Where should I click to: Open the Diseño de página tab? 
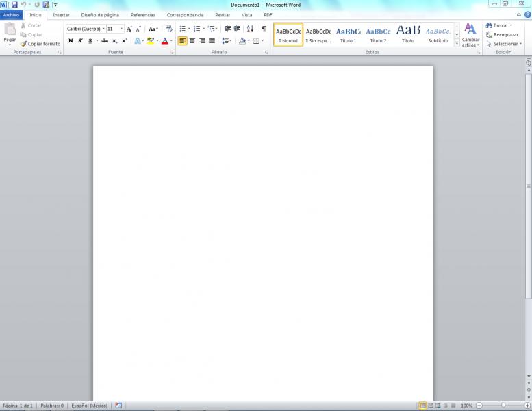[100, 14]
